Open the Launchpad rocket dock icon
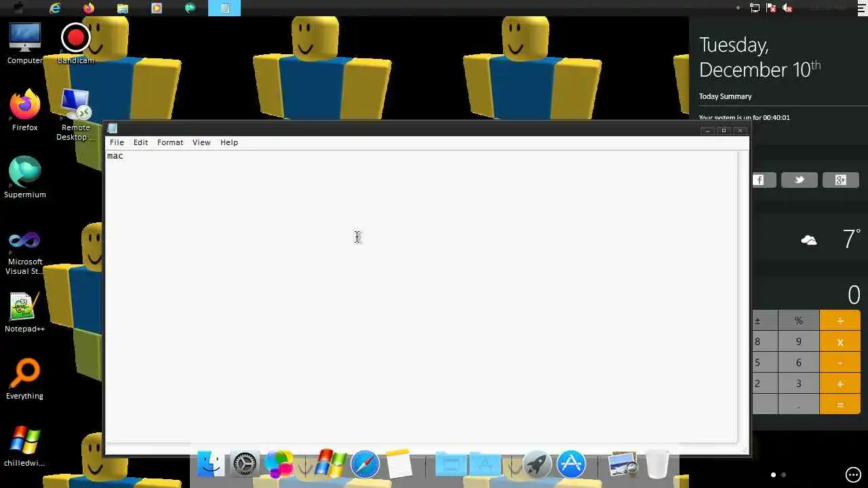Image resolution: width=868 pixels, height=488 pixels. point(537,464)
